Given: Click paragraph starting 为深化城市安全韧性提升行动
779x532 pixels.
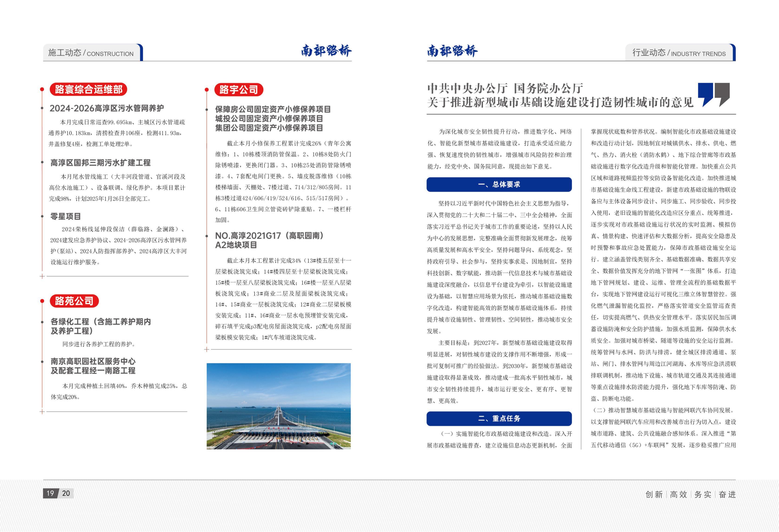Looking at the screenshot, I should 499,149.
